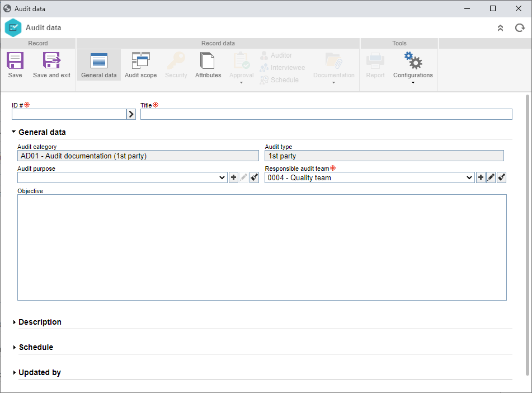Select the Schedule toolbar option
Image resolution: width=532 pixels, height=393 pixels.
(x=280, y=80)
